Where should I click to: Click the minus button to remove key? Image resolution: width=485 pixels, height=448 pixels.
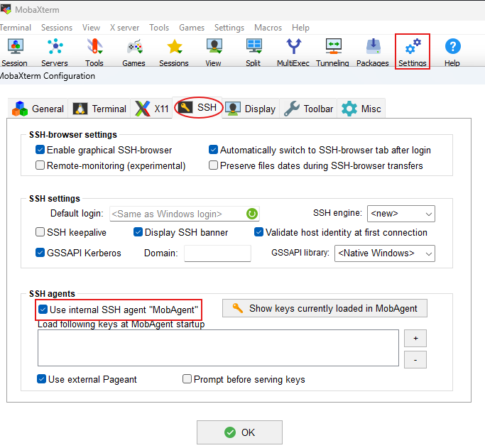coord(415,359)
